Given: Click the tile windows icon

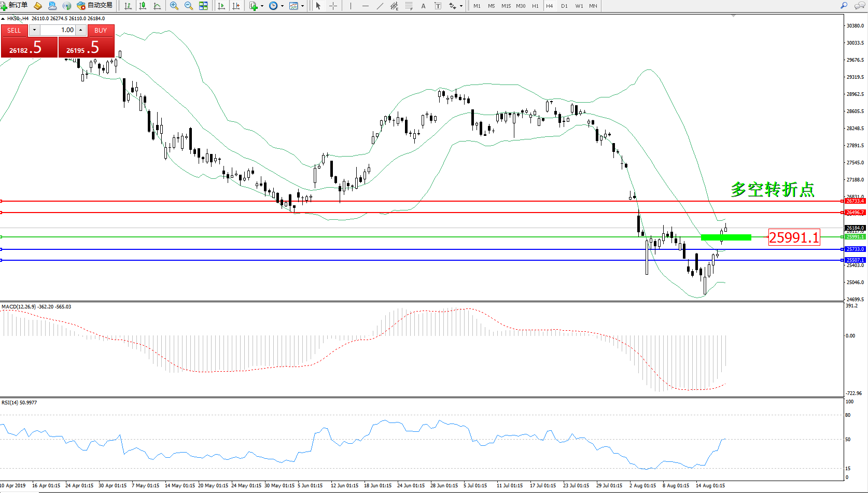Looking at the screenshot, I should pyautogui.click(x=203, y=6).
